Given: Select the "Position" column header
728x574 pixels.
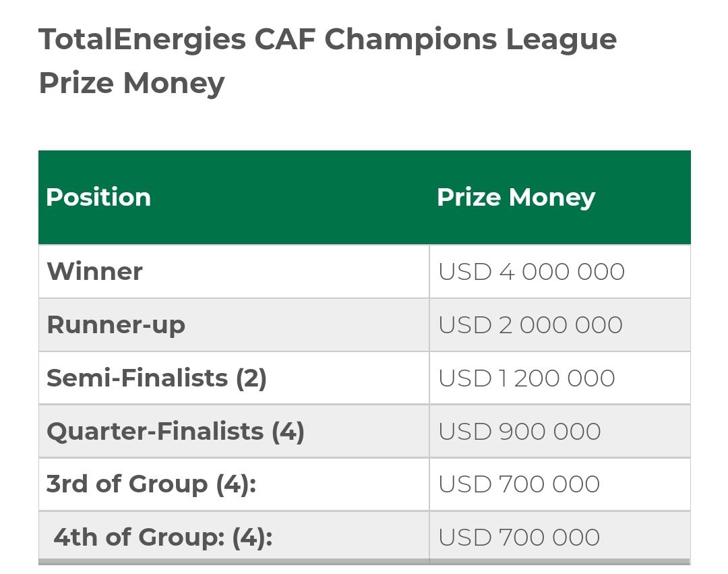Looking at the screenshot, I should tap(98, 198).
